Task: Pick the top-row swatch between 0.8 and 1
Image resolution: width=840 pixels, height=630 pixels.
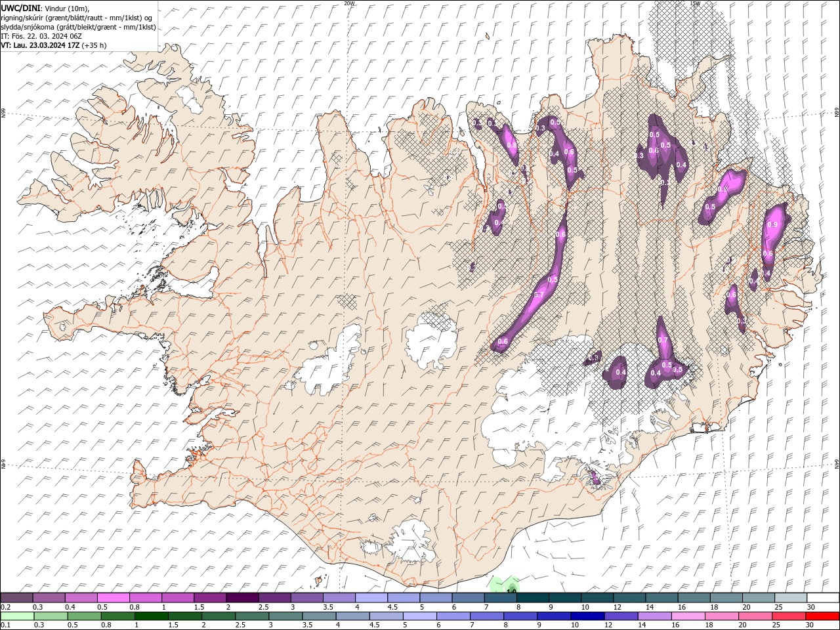Action: point(146,598)
